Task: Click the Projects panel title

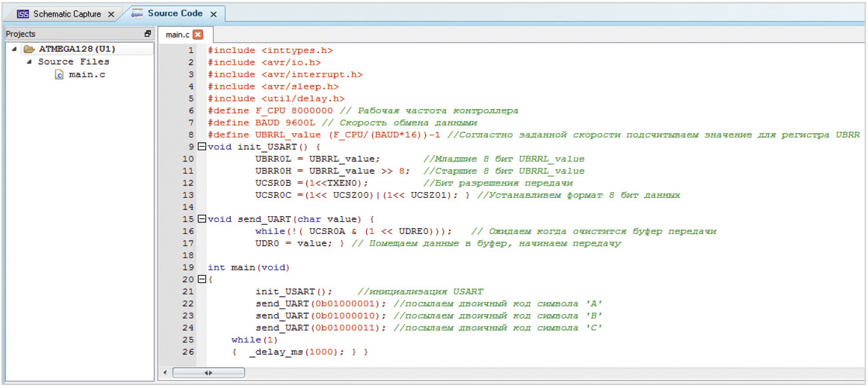Action: pyautogui.click(x=21, y=34)
